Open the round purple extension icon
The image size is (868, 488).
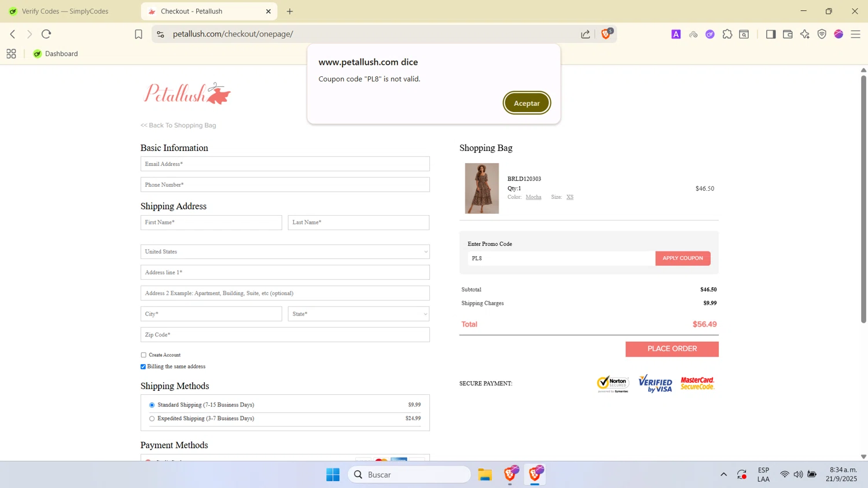[710, 34]
